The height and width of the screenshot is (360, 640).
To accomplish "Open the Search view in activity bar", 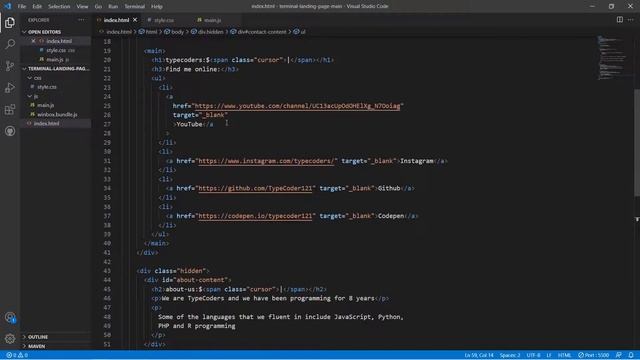I will pyautogui.click(x=10, y=44).
